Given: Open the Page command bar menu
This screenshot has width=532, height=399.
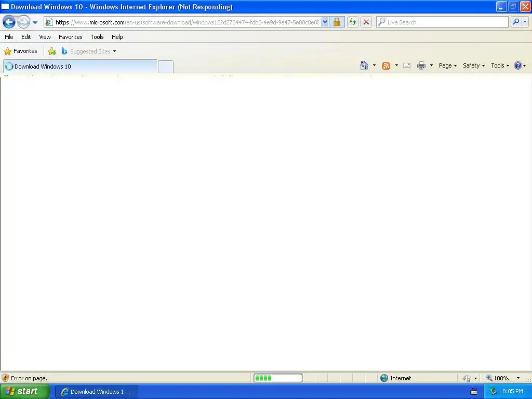Looking at the screenshot, I should [x=448, y=65].
